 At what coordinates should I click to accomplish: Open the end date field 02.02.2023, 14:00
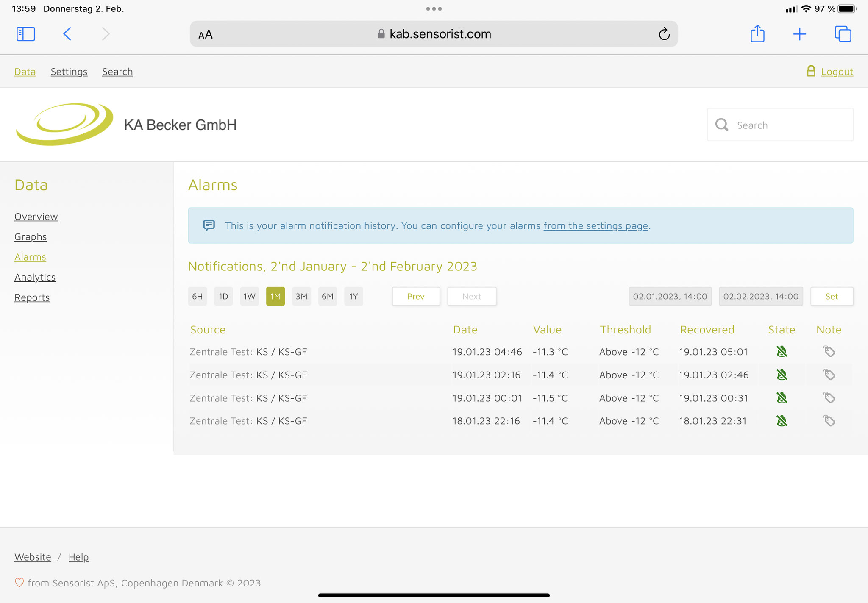[x=760, y=296]
